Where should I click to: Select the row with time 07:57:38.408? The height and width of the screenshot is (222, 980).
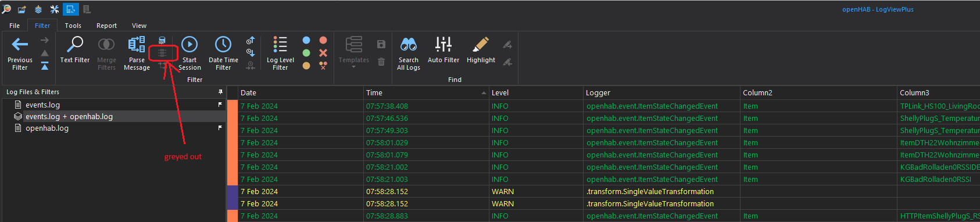click(x=603, y=106)
